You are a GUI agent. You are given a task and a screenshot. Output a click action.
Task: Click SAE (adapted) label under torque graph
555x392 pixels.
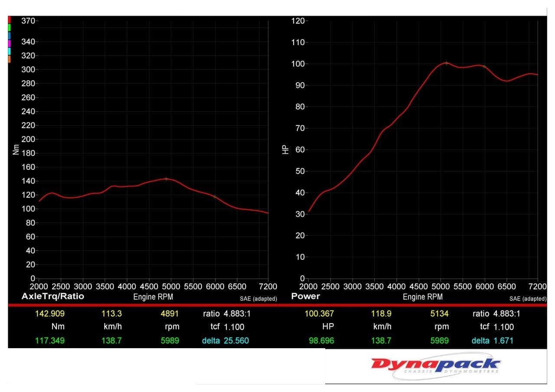[258, 299]
